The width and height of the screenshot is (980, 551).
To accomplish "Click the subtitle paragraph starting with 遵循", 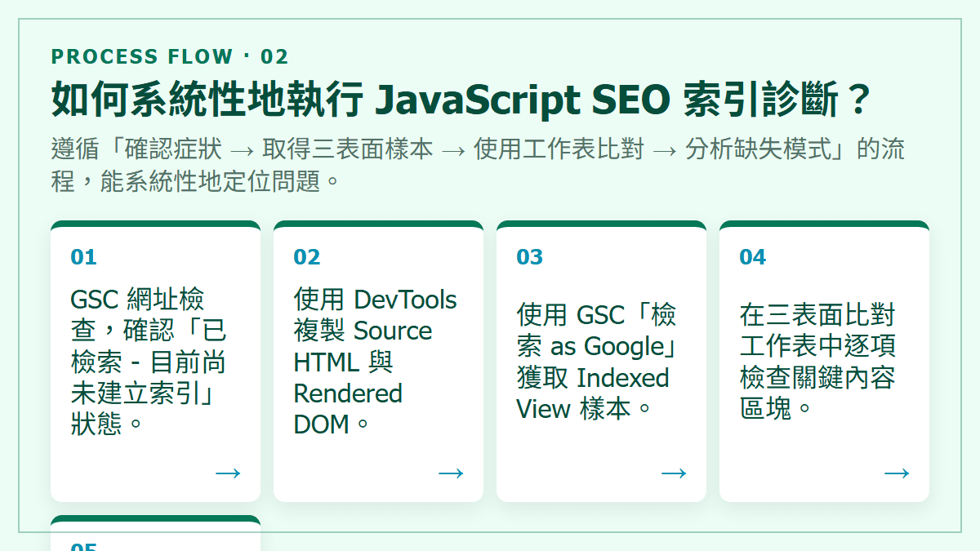I will [478, 165].
